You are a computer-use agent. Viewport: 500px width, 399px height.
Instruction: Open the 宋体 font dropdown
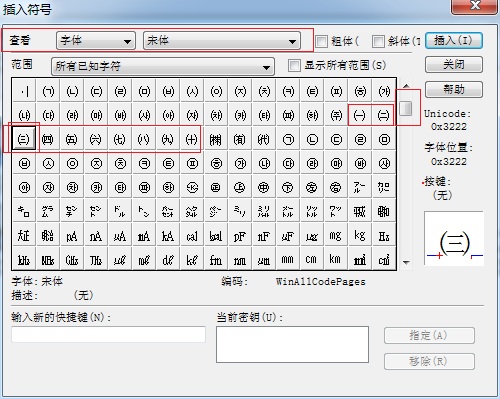pos(222,41)
